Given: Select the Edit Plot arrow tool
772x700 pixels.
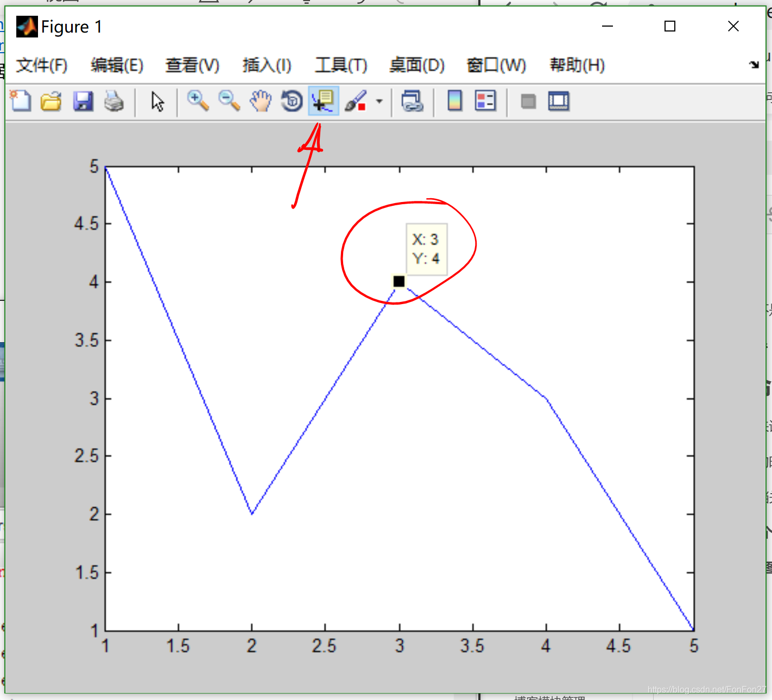Looking at the screenshot, I should tap(157, 101).
